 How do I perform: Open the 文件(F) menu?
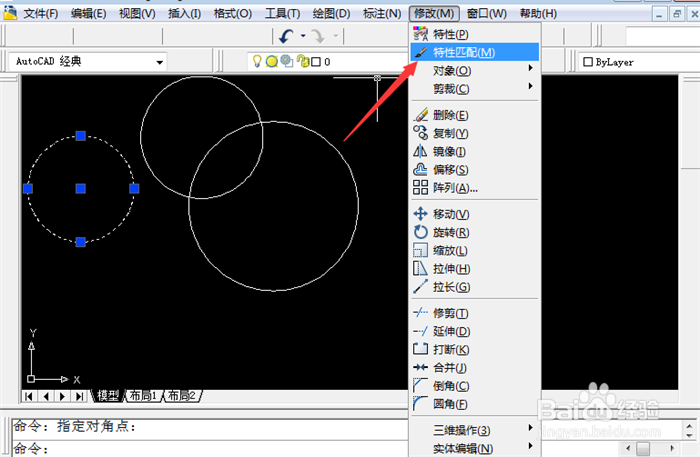click(x=41, y=14)
